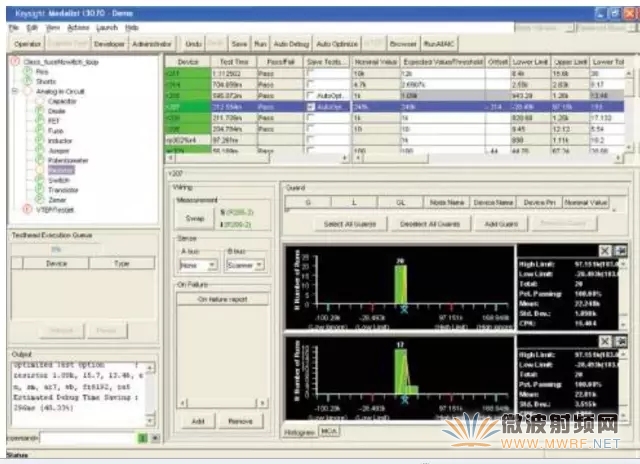Open the A bus dropdown
This screenshot has width=640, height=464.
pyautogui.click(x=212, y=265)
